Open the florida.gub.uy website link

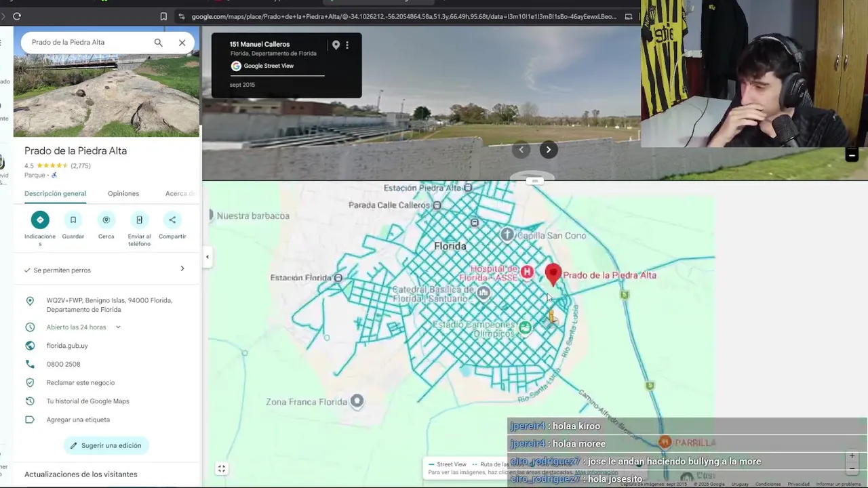(67, 346)
